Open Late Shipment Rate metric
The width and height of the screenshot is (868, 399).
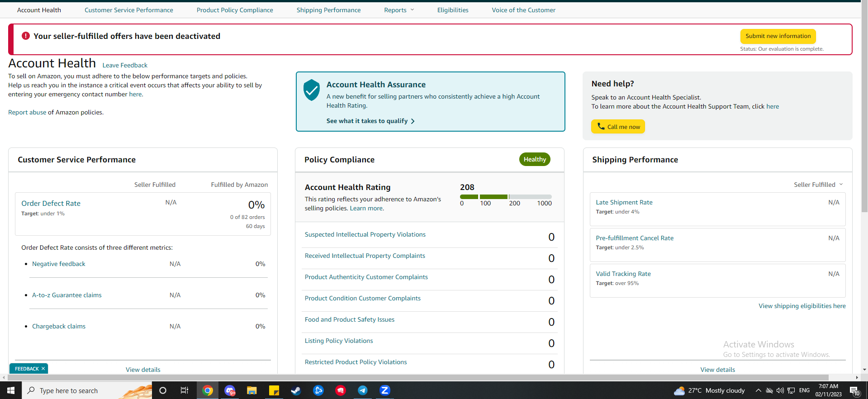624,202
